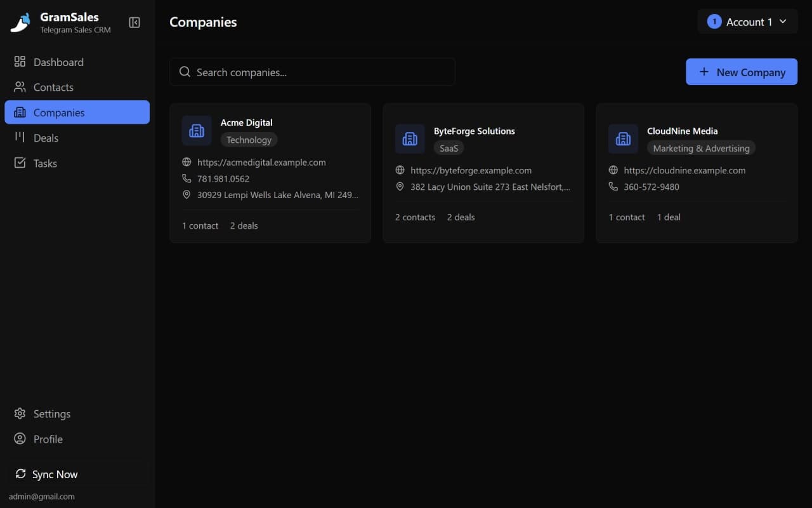Click the phone icon beside CloudNine's number
812x508 pixels.
point(613,186)
